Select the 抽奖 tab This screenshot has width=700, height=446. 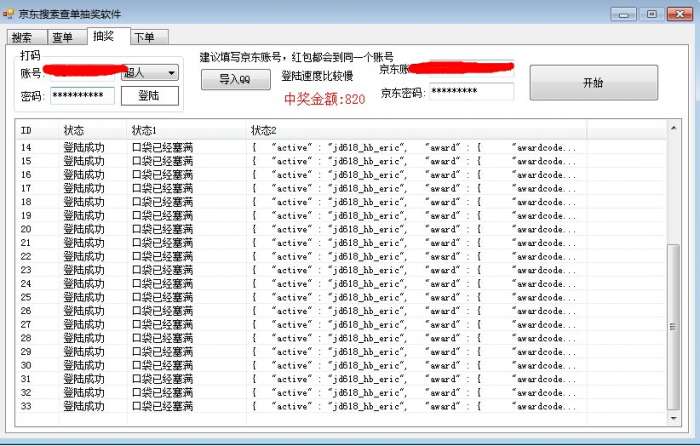tap(108, 36)
